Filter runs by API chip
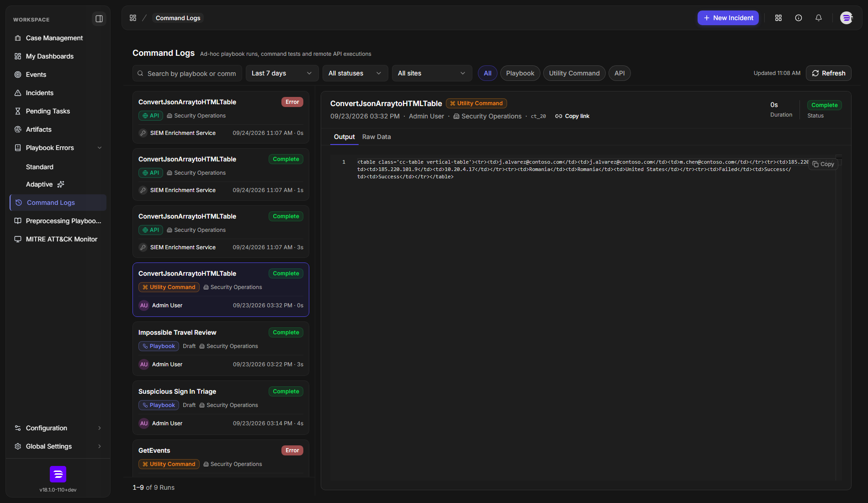This screenshot has height=503, width=868. (x=619, y=73)
